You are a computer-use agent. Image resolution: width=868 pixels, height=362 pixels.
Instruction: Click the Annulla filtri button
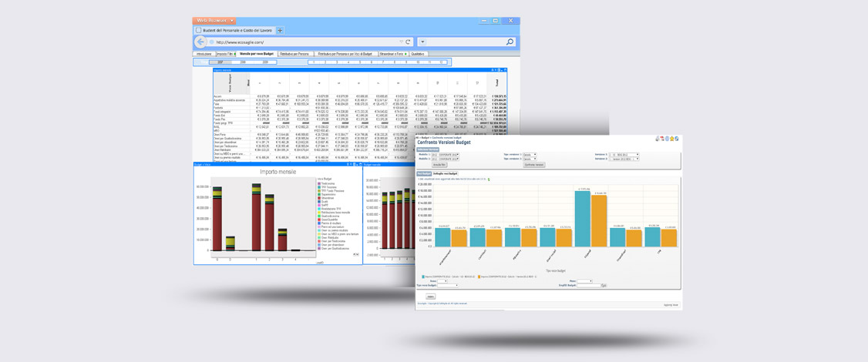point(439,165)
